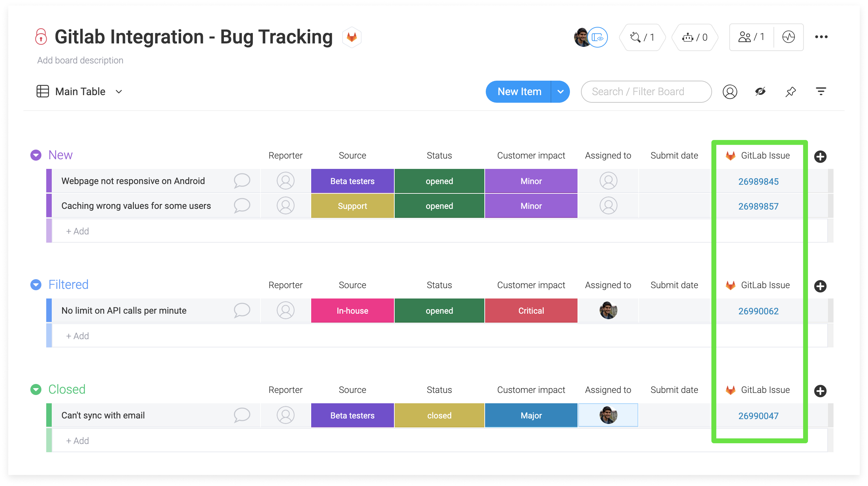Open the New Item dropdown arrow
The height and width of the screenshot is (486, 868).
click(561, 92)
